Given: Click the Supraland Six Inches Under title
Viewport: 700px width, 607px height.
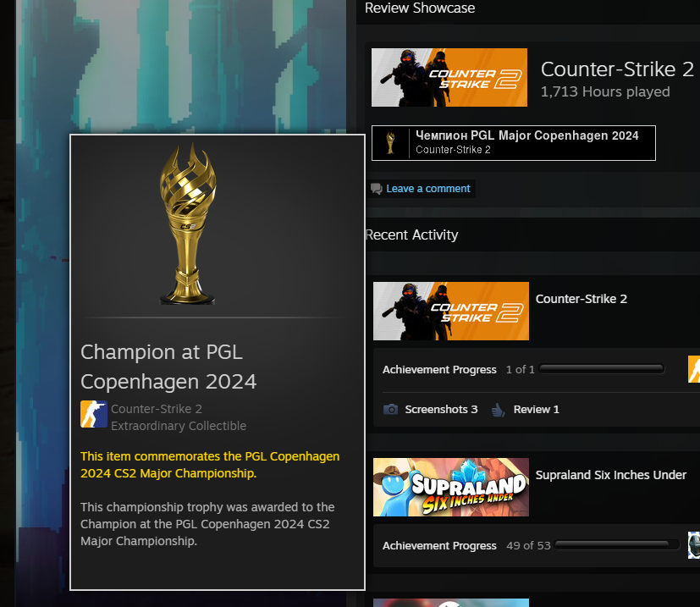Looking at the screenshot, I should [611, 475].
